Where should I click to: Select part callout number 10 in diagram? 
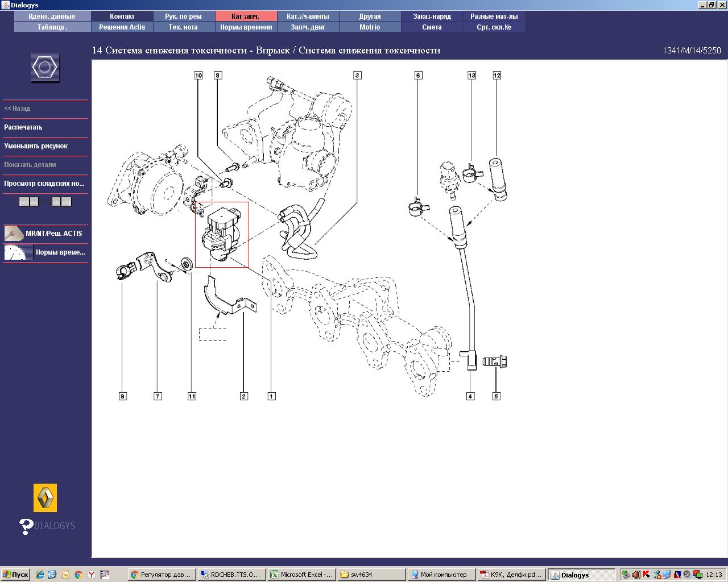point(198,75)
